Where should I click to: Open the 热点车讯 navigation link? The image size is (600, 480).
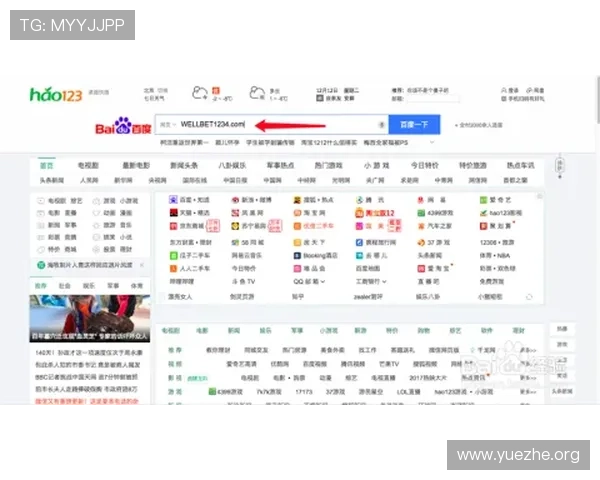[520, 165]
